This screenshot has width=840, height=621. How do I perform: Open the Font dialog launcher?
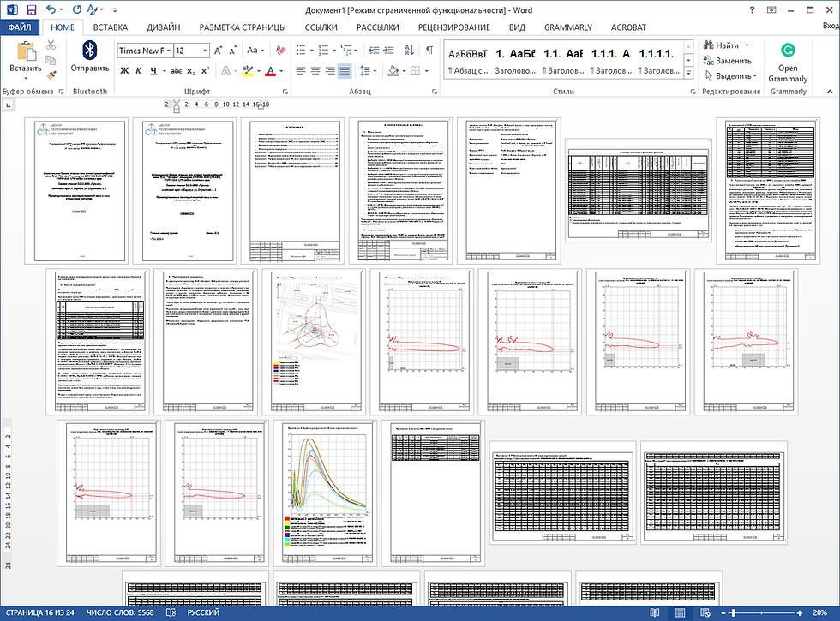point(285,92)
